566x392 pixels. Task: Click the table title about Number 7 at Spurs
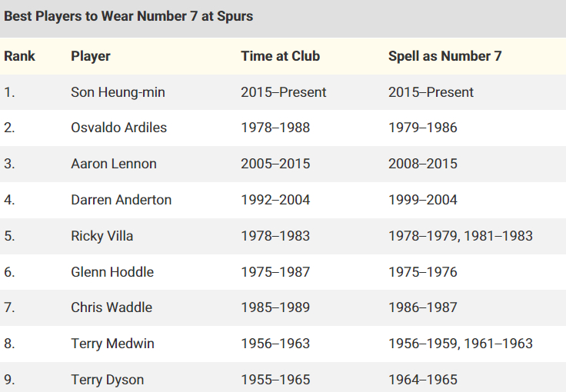pos(128,16)
